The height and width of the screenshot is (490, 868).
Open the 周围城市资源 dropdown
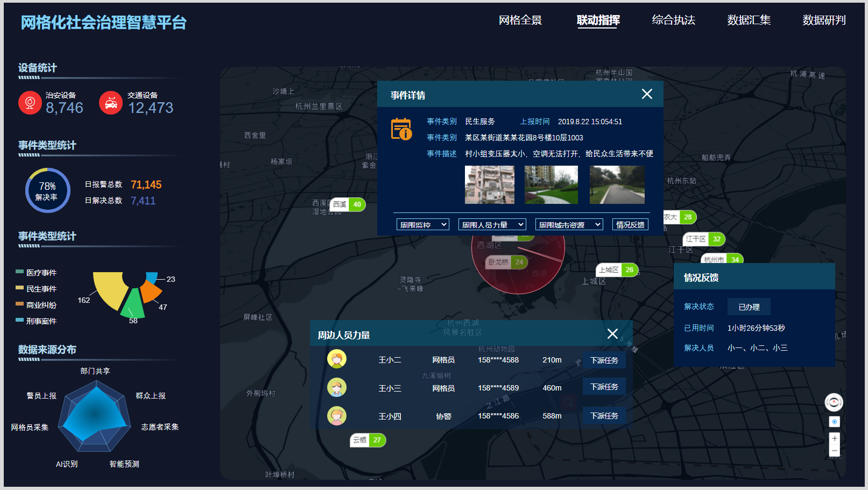569,225
